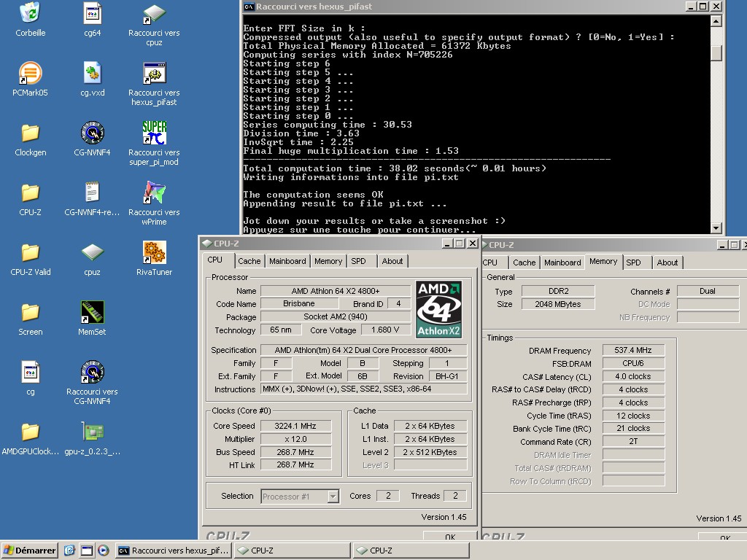Viewport: 747px width, 560px height.
Task: Click the AMD 64 Athlon X2 logo
Action: 438,309
